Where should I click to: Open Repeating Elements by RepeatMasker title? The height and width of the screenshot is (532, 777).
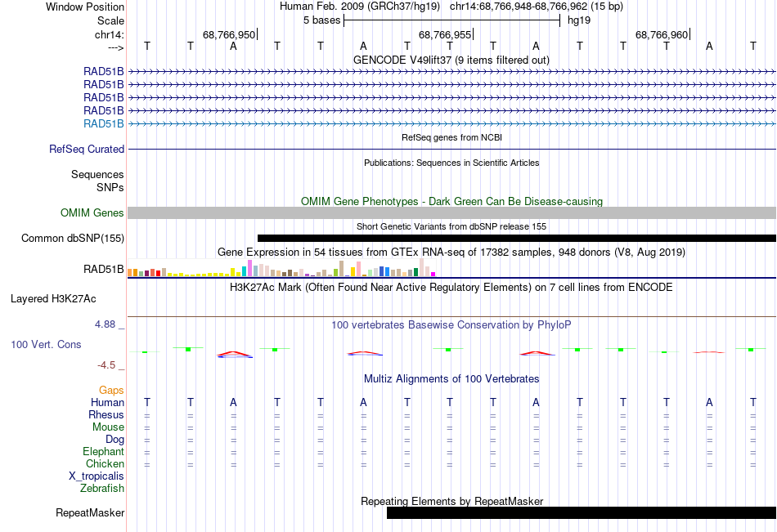pyautogui.click(x=451, y=501)
